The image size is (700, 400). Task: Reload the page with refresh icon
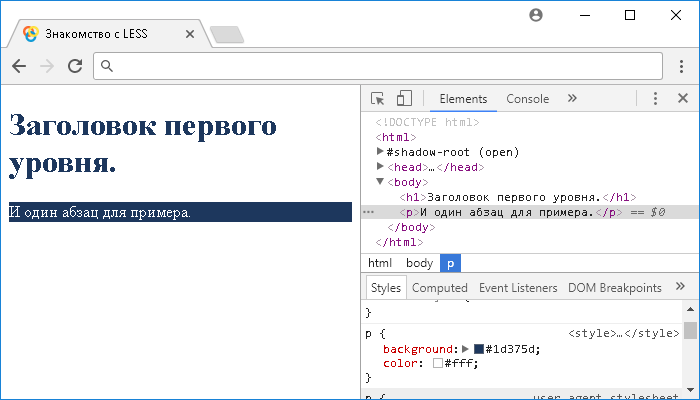[x=74, y=66]
